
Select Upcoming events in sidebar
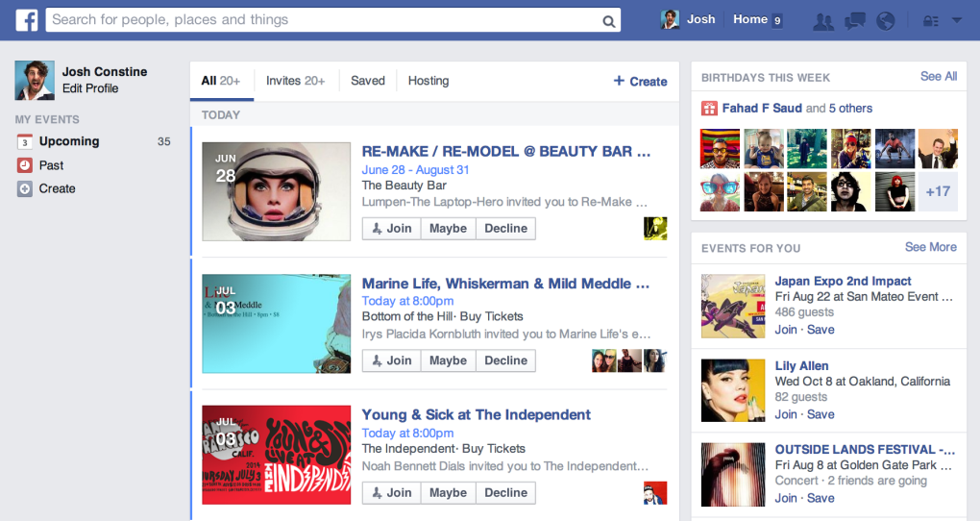[x=69, y=141]
